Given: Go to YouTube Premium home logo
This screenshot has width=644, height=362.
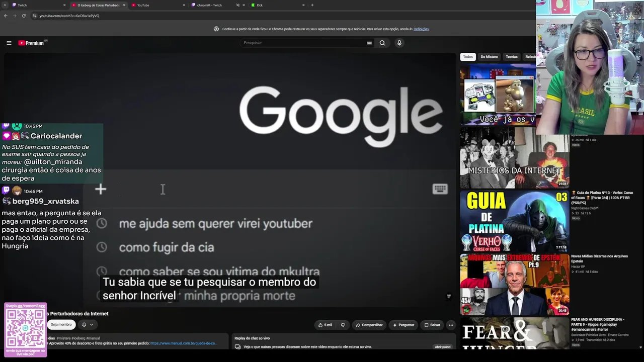Looking at the screenshot, I should click(32, 43).
